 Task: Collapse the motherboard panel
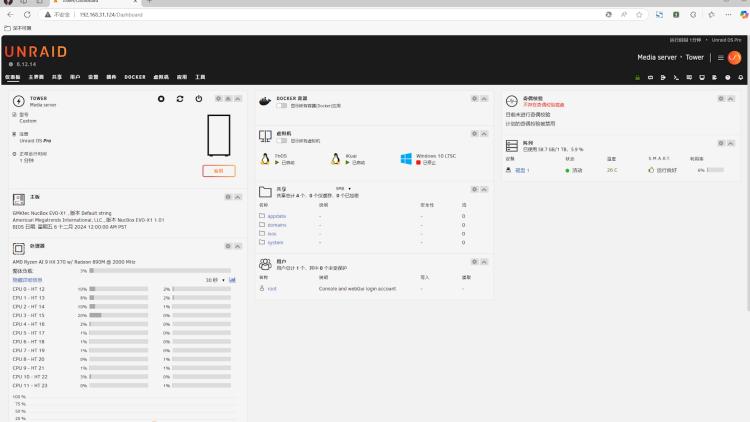(x=238, y=197)
